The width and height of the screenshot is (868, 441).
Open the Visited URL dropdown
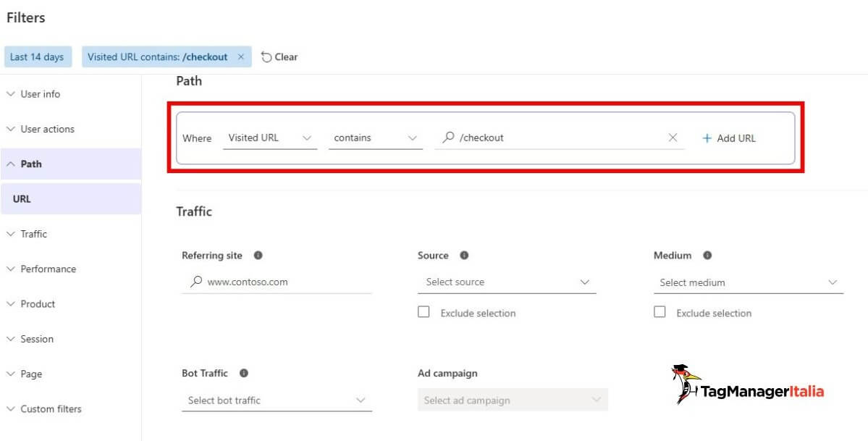pos(308,137)
